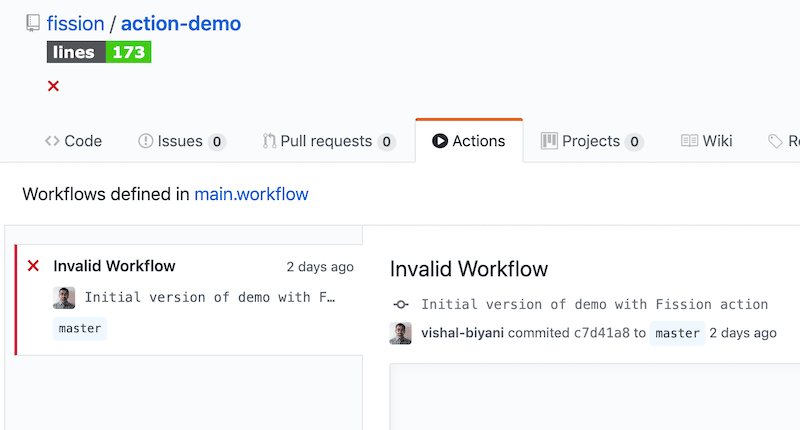Click the '2 days ago' timestamp in list
Viewport: 800px width, 430px height.
[320, 267]
